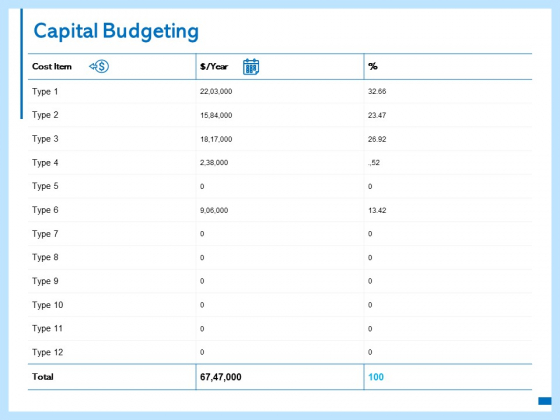This screenshot has height=420, width=560.
Task: Click the Type 8 row label
Action: point(45,258)
